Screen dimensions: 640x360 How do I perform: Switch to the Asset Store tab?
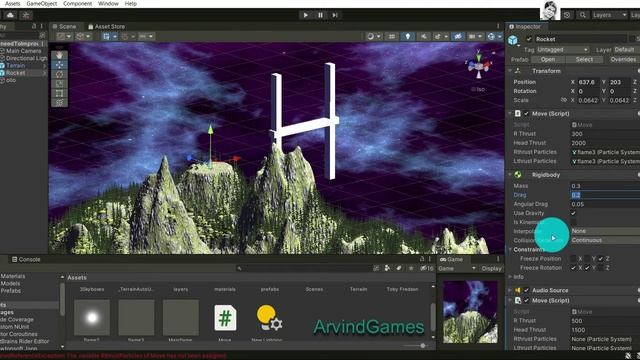pyautogui.click(x=107, y=27)
